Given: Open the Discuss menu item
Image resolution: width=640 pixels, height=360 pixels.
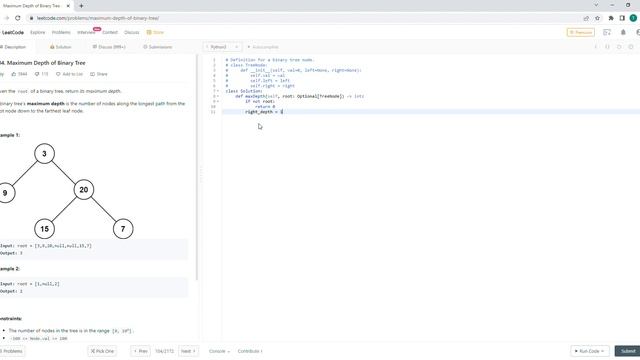Looking at the screenshot, I should tap(131, 32).
